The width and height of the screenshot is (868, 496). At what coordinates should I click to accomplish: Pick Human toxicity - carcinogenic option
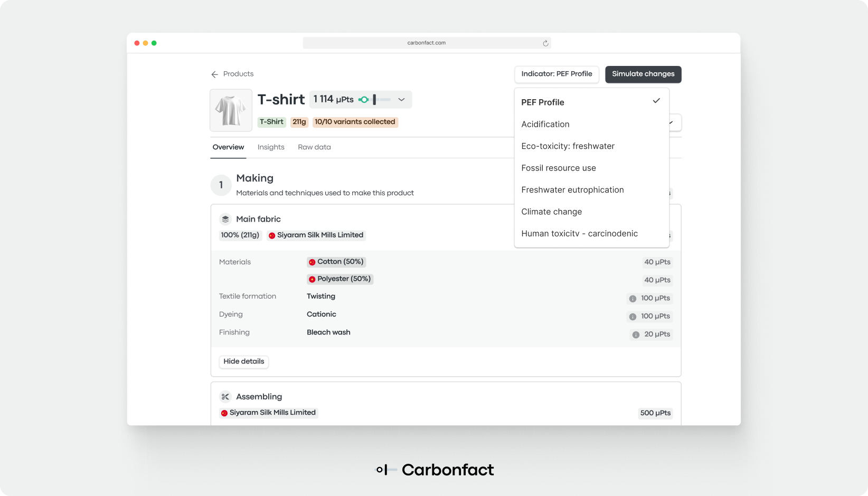(x=591, y=234)
